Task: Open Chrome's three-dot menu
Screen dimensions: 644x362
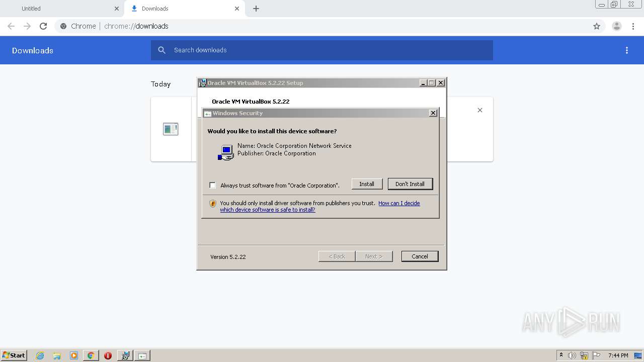Action: click(633, 26)
